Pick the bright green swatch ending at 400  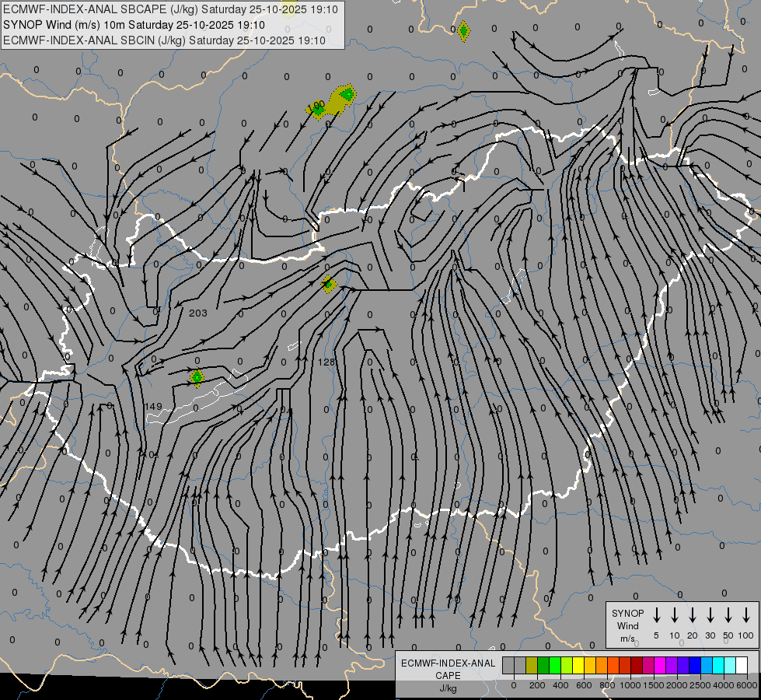[555, 666]
